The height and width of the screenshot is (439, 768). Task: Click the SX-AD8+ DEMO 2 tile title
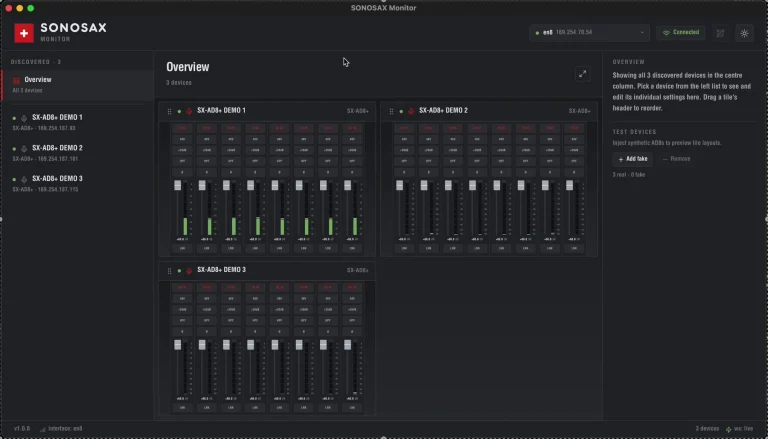tap(443, 111)
